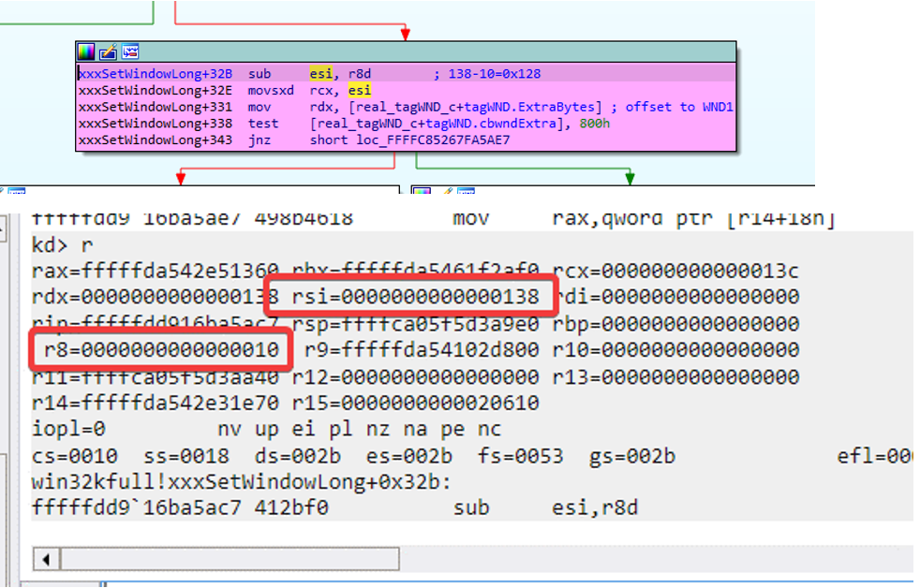
Task: Click 'win32kfull!xxxSetWindowLong+0x32b:' symbol line
Action: [x=241, y=482]
